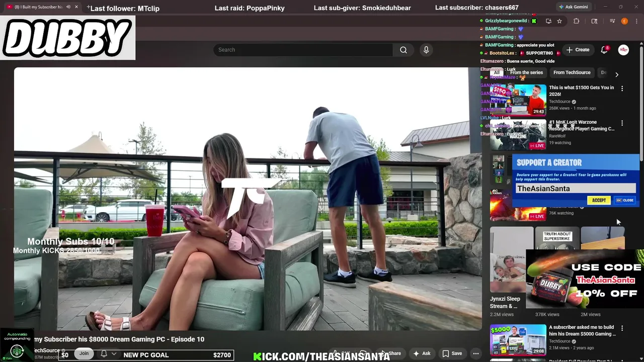Open the Warzone live stream thumbnail

click(518, 135)
